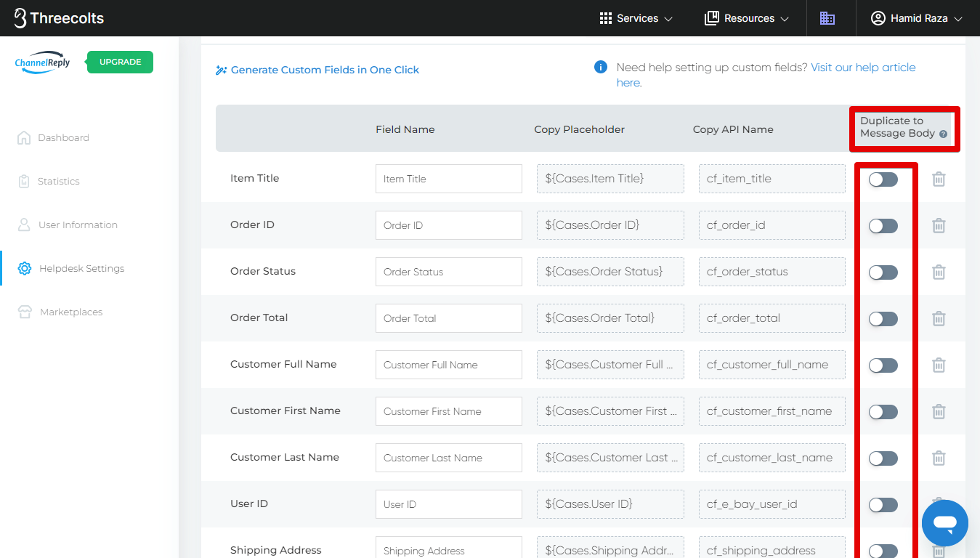The image size is (980, 558).
Task: Copy the cf_item_title API name
Action: pos(772,179)
